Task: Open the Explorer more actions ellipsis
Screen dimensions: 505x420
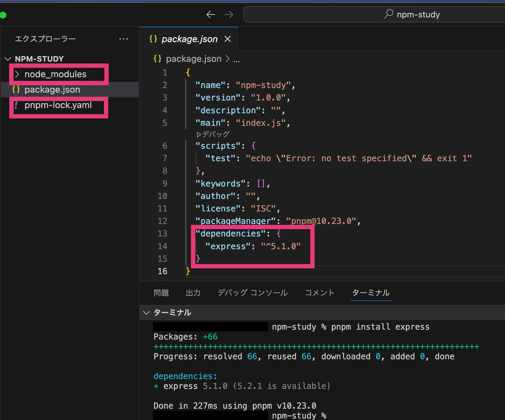Action: (124, 39)
